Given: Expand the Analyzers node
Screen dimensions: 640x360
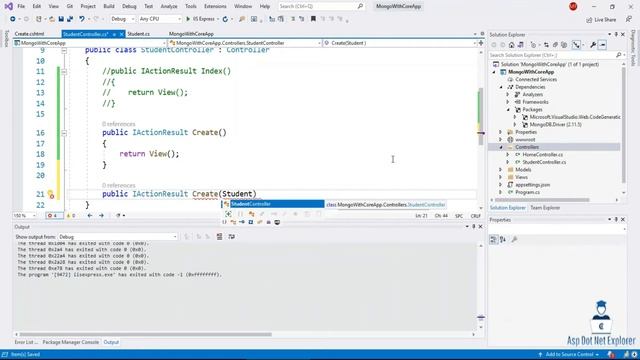Looking at the screenshot, I should click(x=508, y=94).
